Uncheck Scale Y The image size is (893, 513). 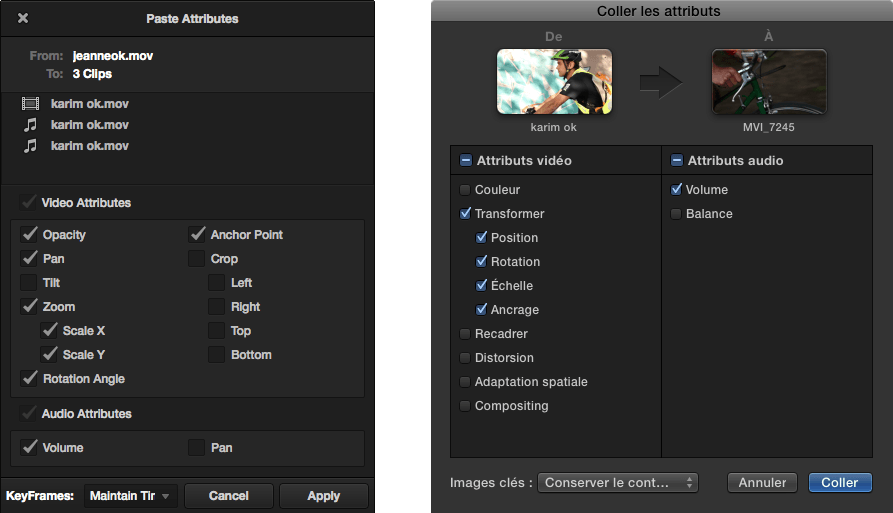(x=49, y=354)
